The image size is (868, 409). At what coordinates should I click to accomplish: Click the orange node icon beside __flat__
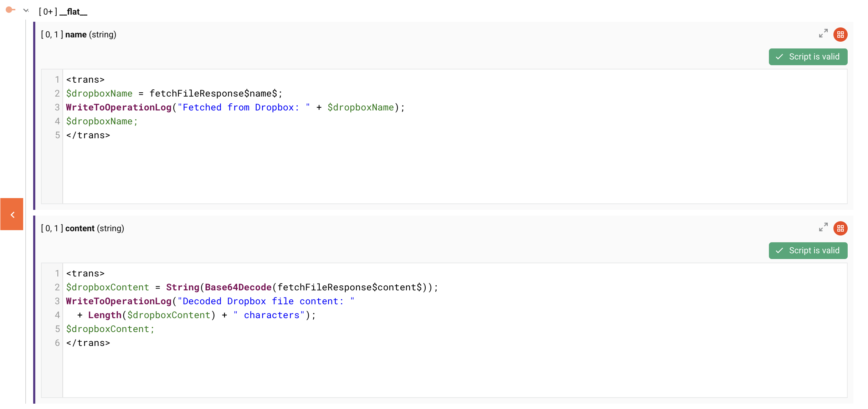coord(10,10)
